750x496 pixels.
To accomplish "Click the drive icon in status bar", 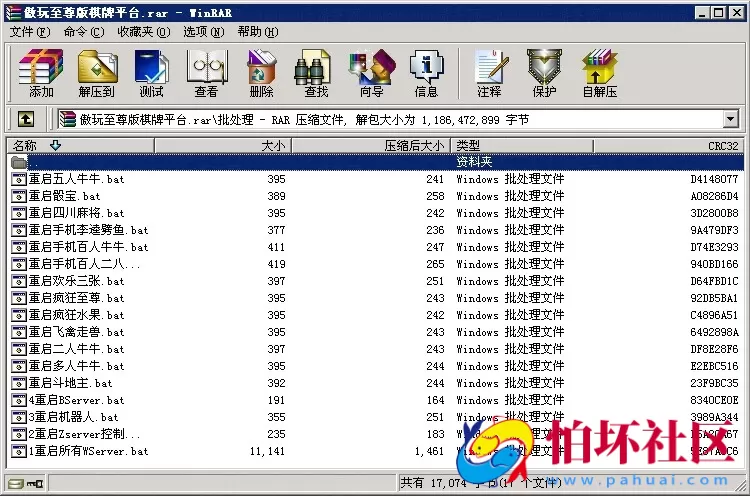I will 15,484.
